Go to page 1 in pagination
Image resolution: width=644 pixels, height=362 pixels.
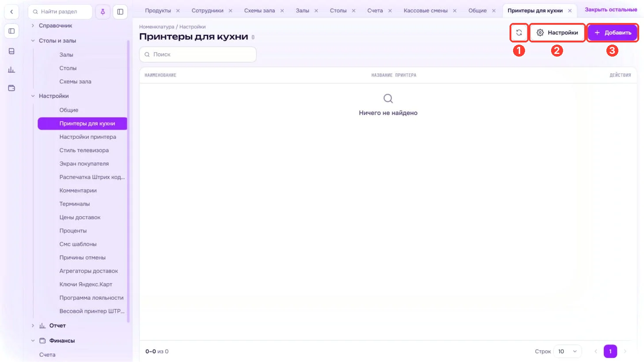tap(610, 351)
